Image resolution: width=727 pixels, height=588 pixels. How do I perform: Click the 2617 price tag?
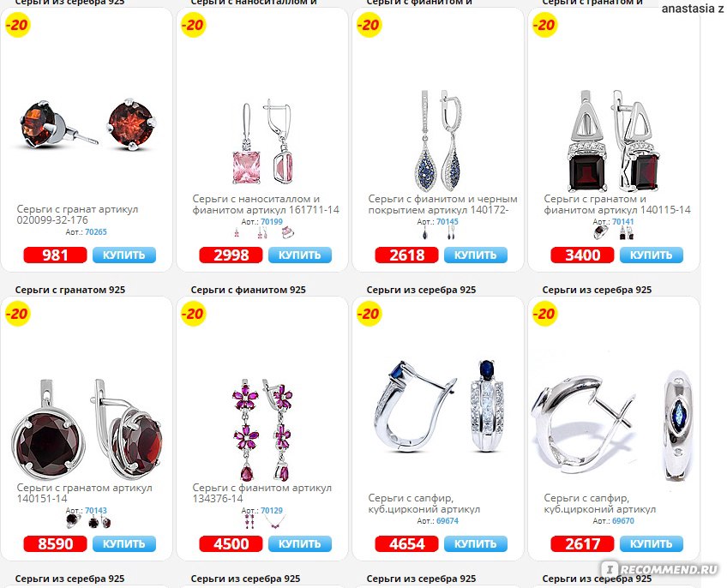tap(582, 544)
